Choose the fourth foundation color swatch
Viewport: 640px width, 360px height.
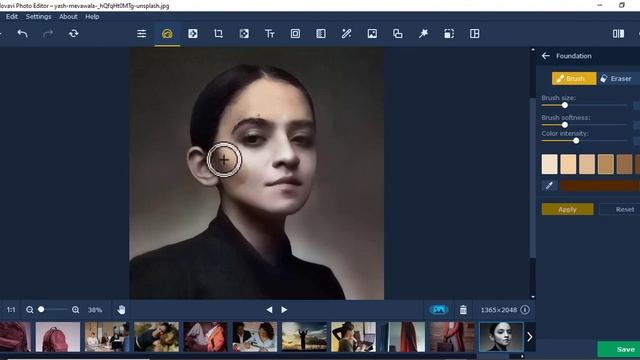tap(606, 164)
